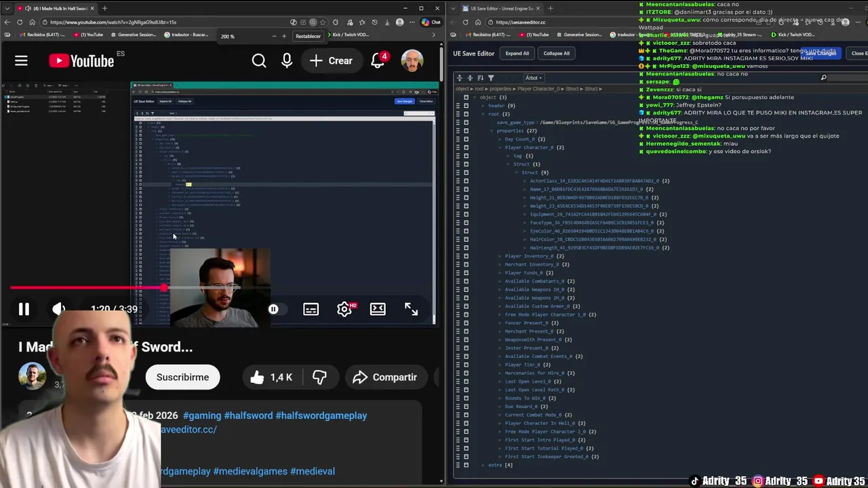
Task: Expand the header {9} node
Action: point(484,106)
